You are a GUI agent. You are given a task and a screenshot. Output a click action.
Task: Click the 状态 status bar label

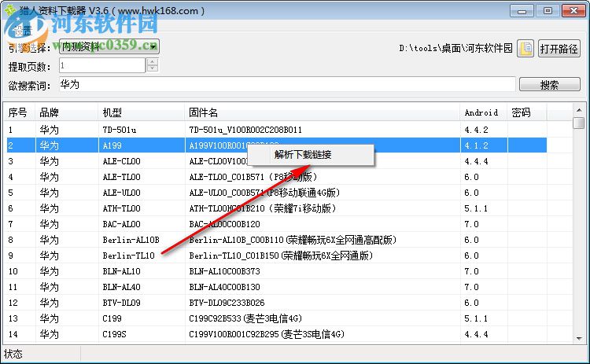point(13,354)
